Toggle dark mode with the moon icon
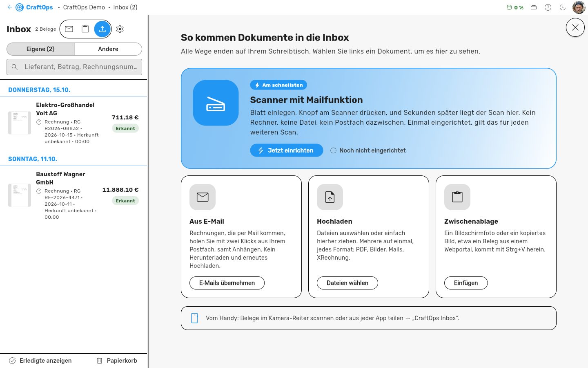 563,7
